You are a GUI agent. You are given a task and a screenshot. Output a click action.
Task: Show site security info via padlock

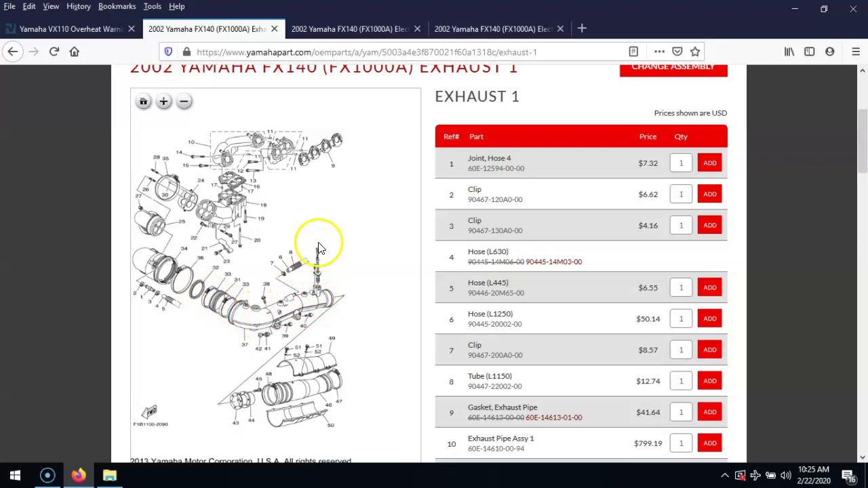coord(186,52)
